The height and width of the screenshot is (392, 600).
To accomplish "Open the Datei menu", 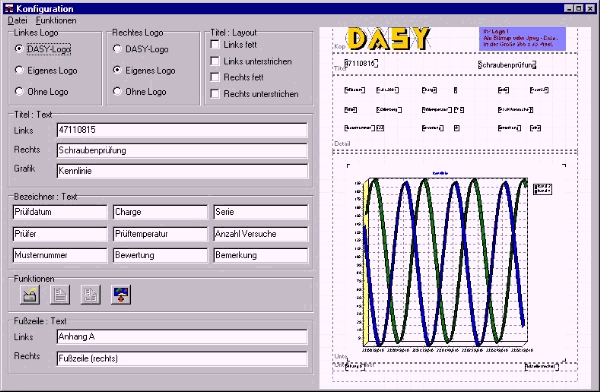I will (17, 20).
